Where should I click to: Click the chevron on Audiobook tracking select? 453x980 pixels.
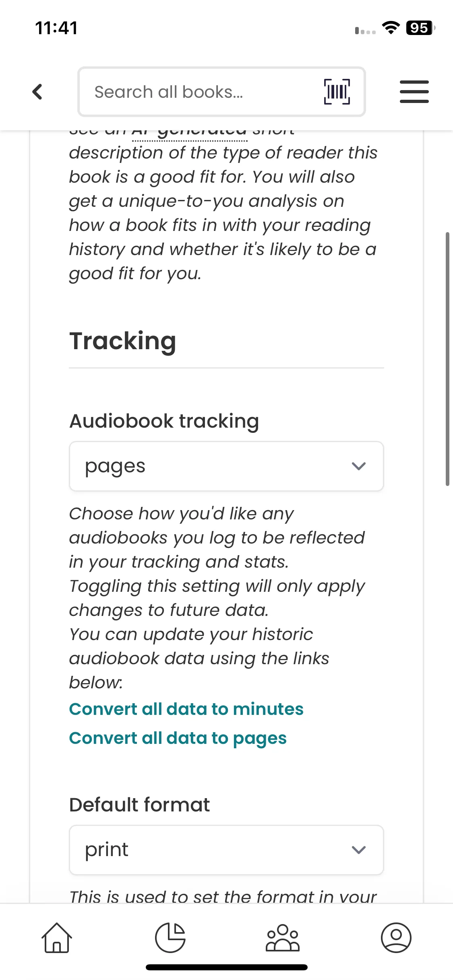[358, 466]
